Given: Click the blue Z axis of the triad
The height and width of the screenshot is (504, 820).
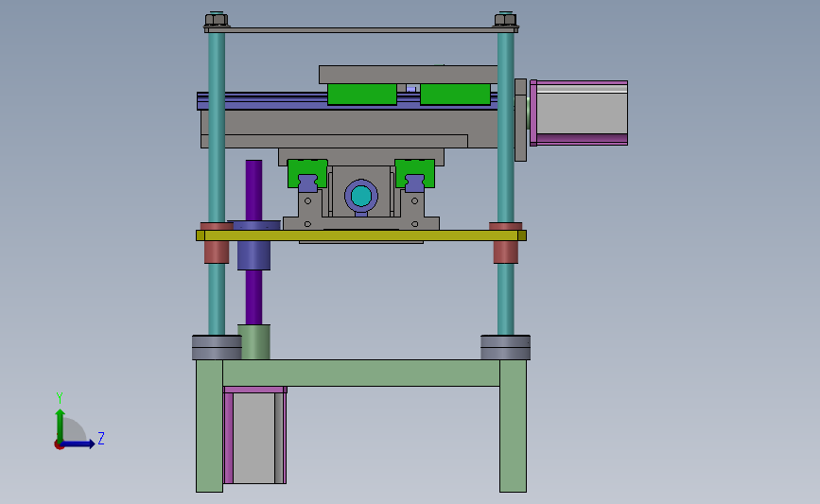Looking at the screenshot, I should 79,443.
